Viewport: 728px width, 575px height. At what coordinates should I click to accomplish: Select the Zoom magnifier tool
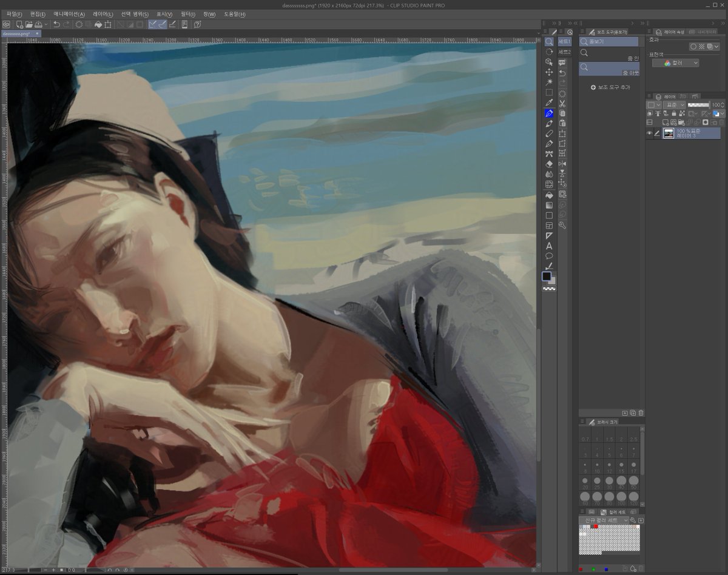549,42
